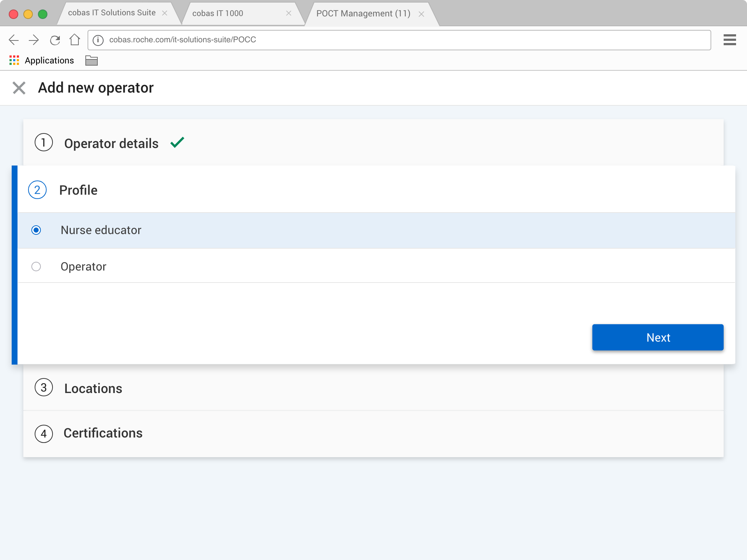Close the POCT Management tab
Screen dimensions: 747x560
(x=421, y=14)
